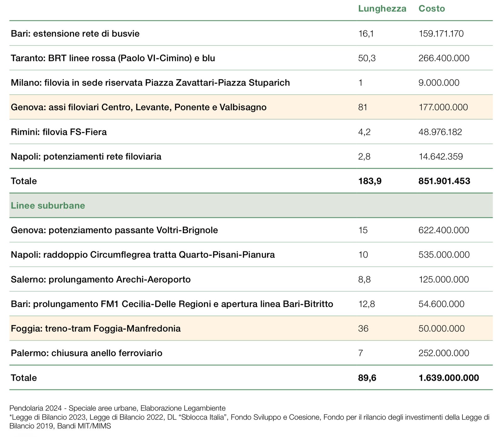
Task: Click the 1.639.000.000 suburban total cost
Action: tap(449, 378)
